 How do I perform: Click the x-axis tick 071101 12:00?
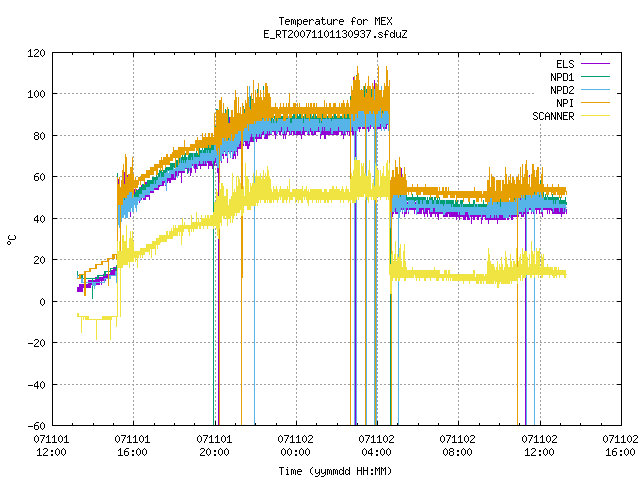click(x=51, y=446)
